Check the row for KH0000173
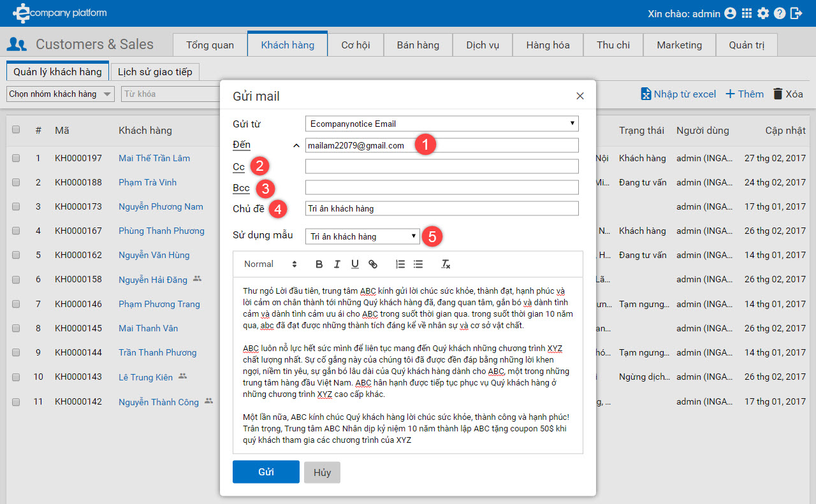816x504 pixels. 16,206
